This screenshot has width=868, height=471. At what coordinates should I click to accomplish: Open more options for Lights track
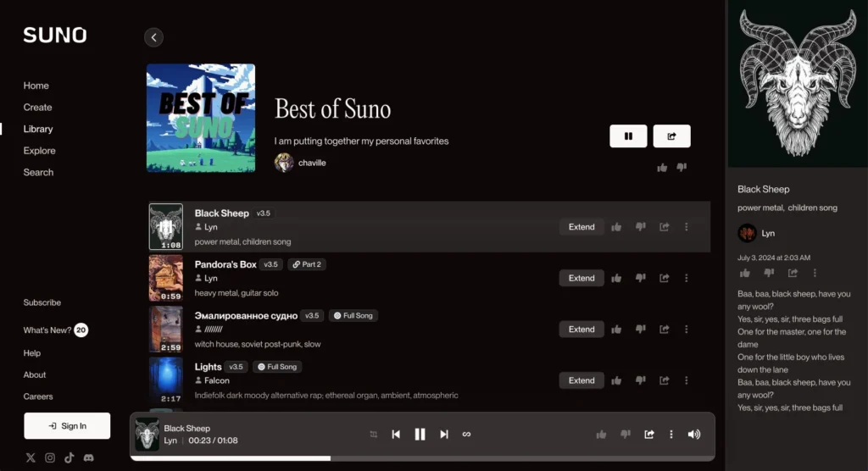tap(687, 380)
